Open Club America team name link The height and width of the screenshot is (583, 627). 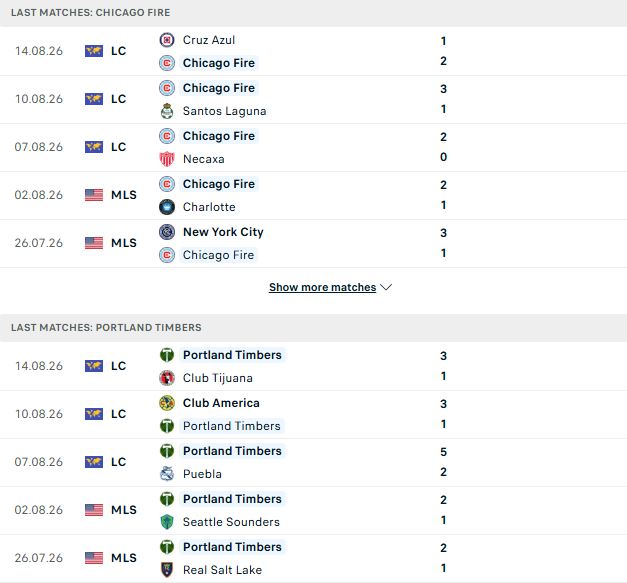tap(221, 403)
